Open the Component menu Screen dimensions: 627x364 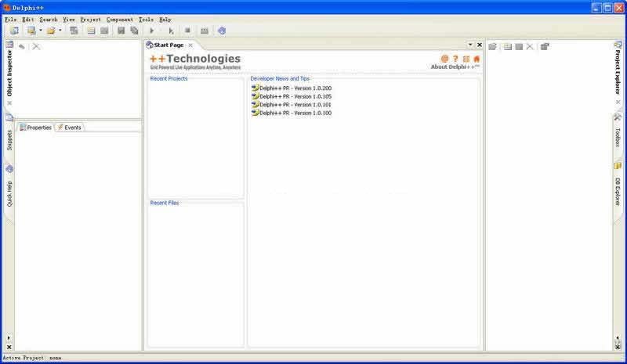tap(119, 19)
